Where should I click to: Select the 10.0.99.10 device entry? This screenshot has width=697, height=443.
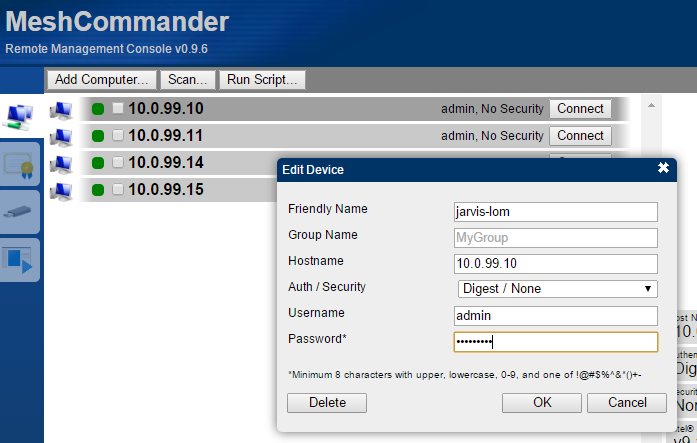click(x=354, y=109)
